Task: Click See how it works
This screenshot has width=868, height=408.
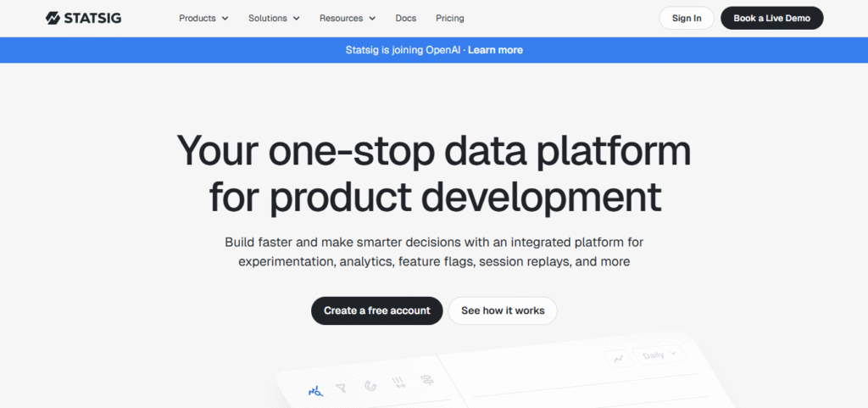Action: [x=503, y=310]
